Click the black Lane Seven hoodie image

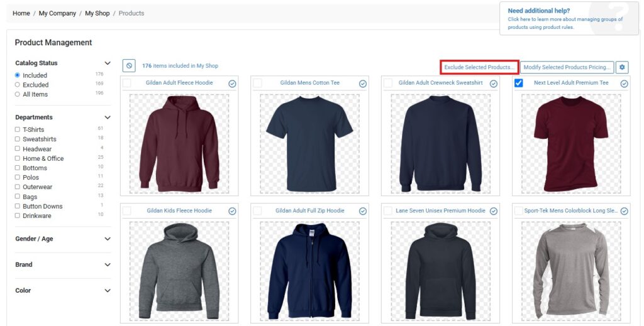440,271
